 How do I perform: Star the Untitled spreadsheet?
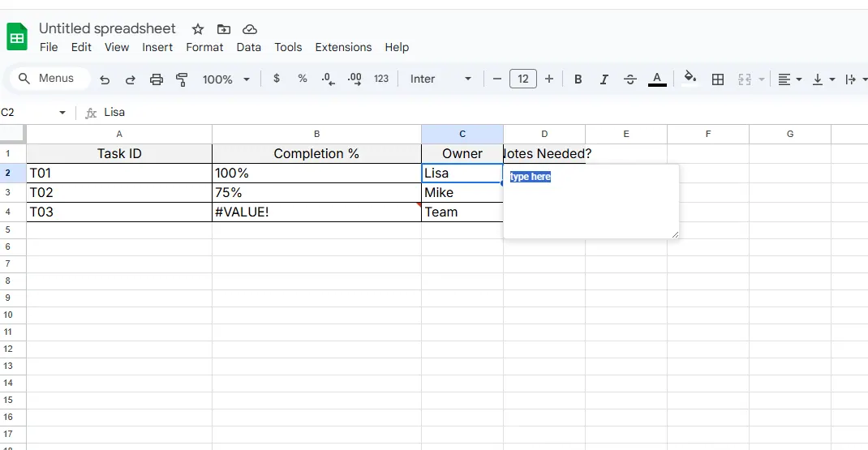(x=198, y=29)
